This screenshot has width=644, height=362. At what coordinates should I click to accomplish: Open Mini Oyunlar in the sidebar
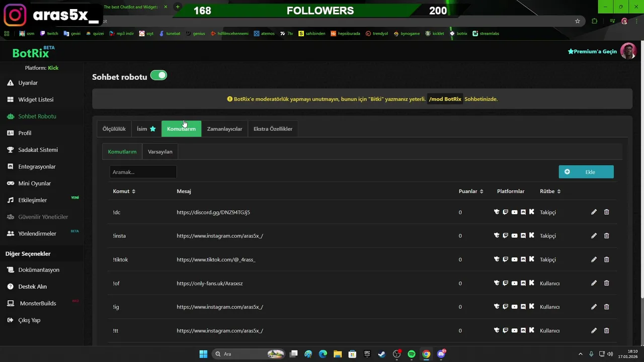[x=34, y=184]
